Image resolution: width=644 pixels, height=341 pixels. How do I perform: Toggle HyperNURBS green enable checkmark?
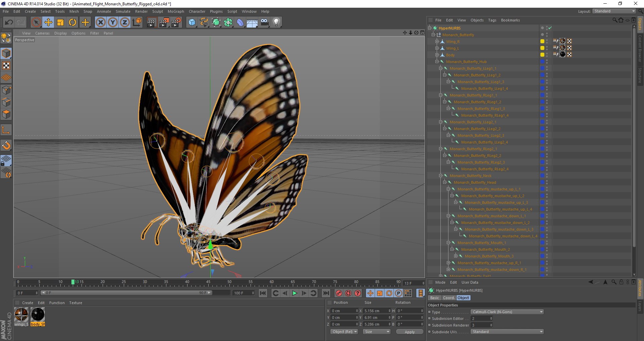click(550, 28)
